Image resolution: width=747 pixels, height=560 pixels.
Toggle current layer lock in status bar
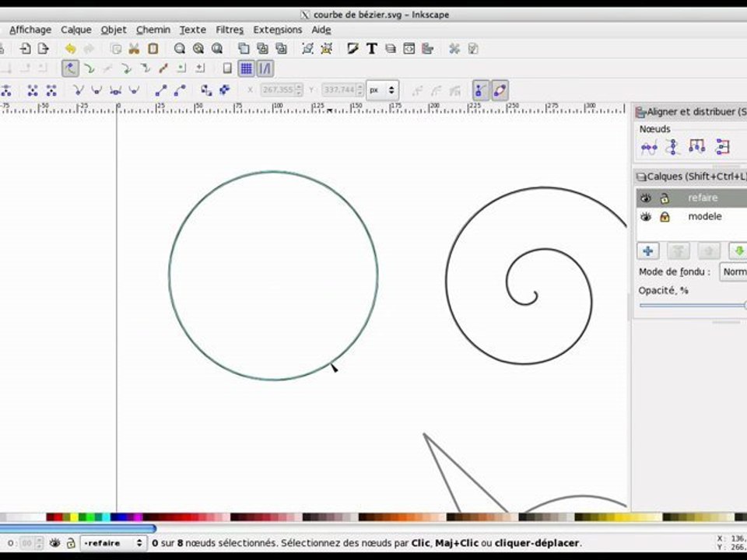tap(71, 543)
